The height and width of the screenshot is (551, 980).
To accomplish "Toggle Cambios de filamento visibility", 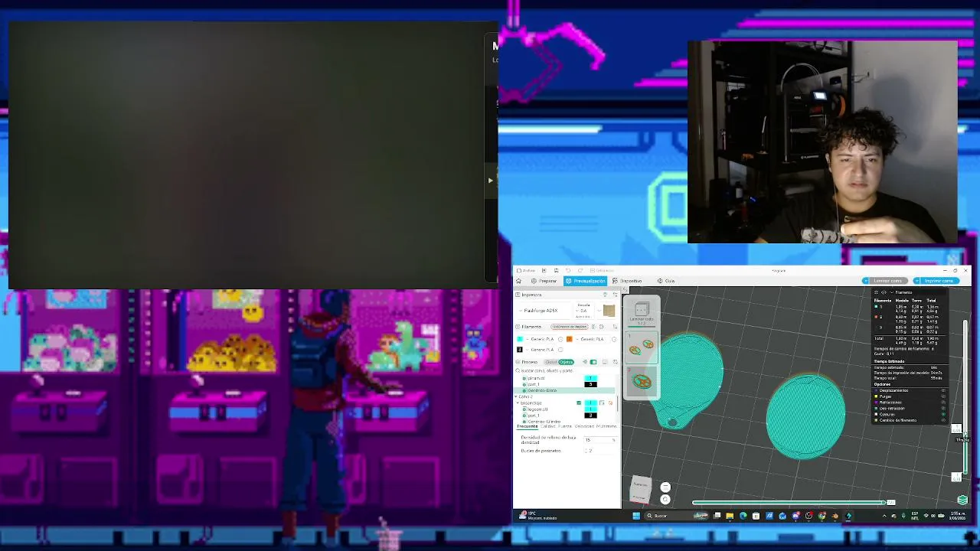I will click(943, 420).
